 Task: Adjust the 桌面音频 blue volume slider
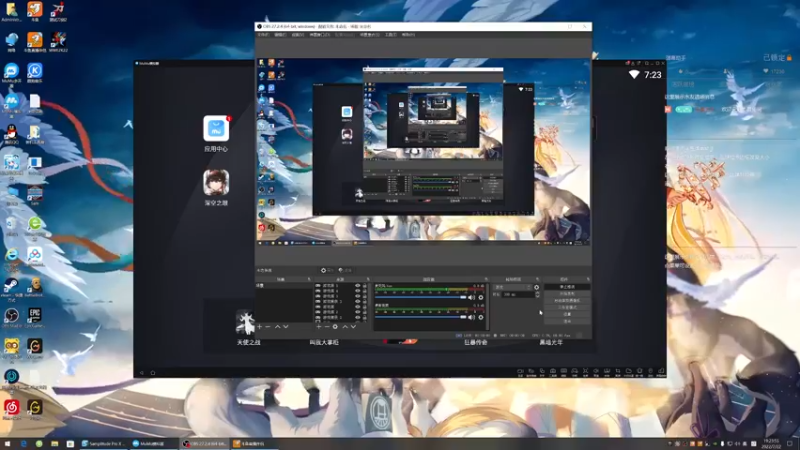click(420, 317)
